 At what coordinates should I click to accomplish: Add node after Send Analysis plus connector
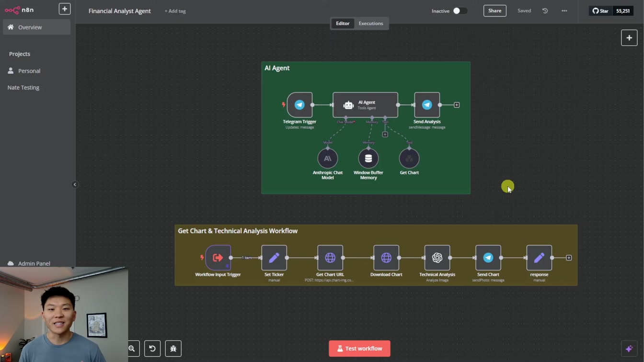[x=457, y=105]
